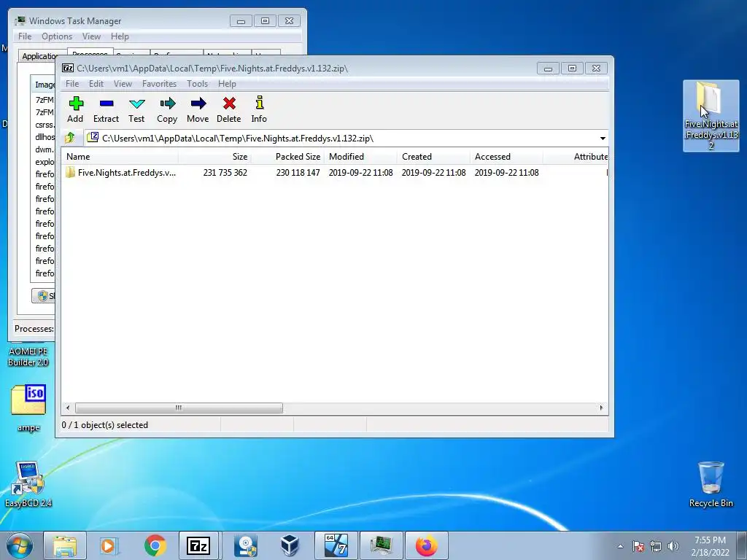Image resolution: width=747 pixels, height=560 pixels.
Task: Click the Action Center flag tray icon
Action: point(638,546)
